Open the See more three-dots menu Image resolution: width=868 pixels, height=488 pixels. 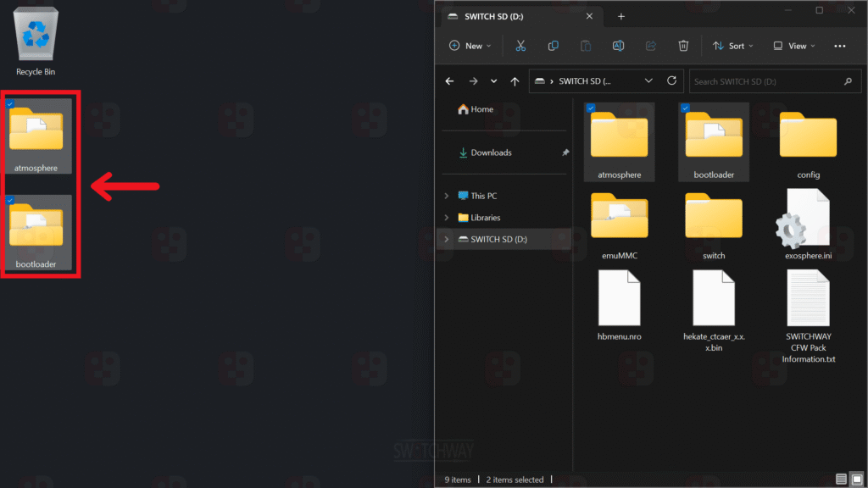(840, 46)
